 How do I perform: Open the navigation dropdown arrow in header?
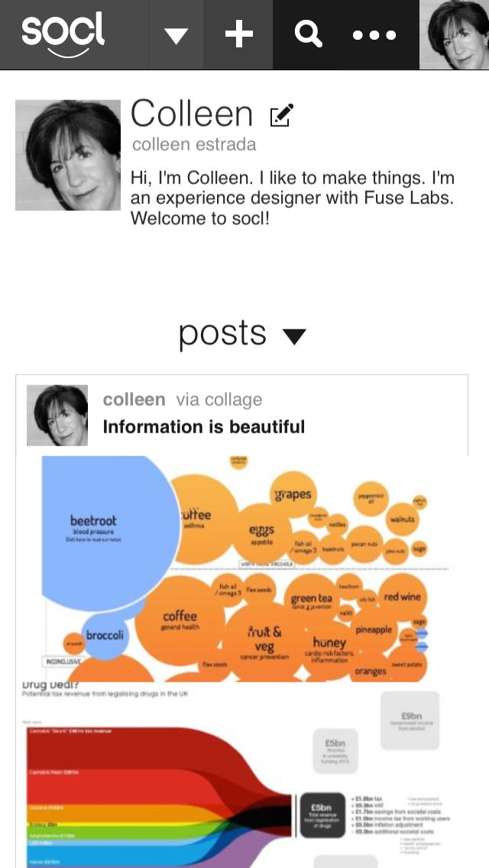[176, 35]
